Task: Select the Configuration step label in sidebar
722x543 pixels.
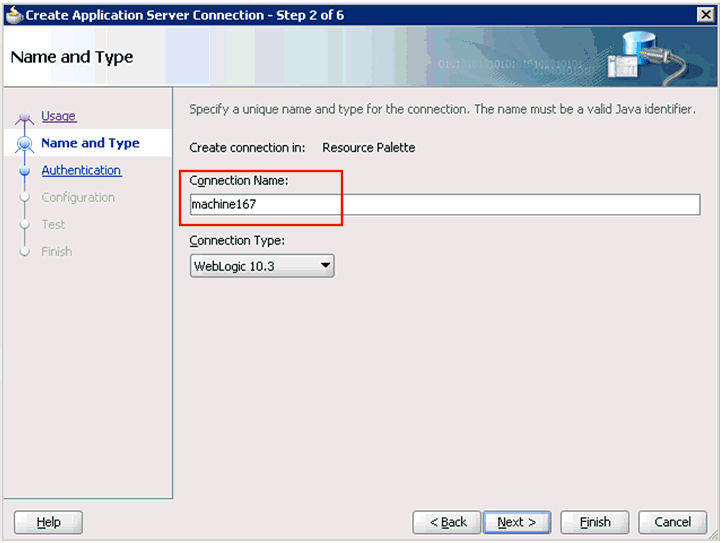Action: (x=78, y=198)
